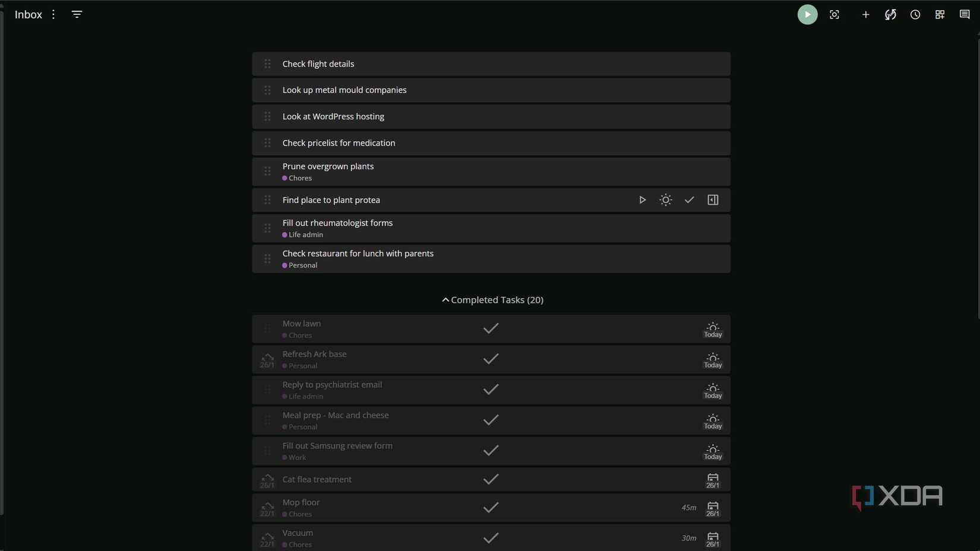Add Find place to plant protea to today
This screenshot has width=980, height=551.
pyautogui.click(x=666, y=200)
